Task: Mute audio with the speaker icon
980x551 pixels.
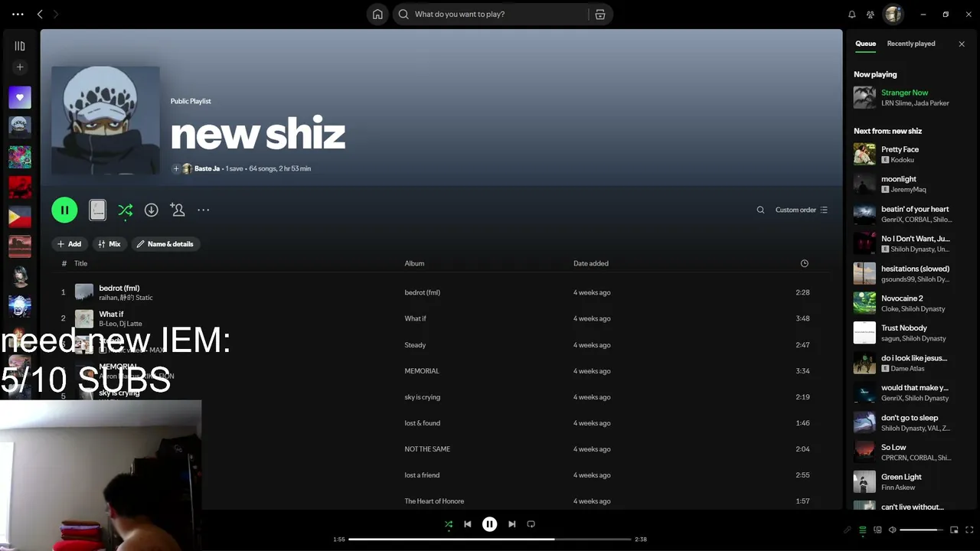Action: tap(892, 530)
